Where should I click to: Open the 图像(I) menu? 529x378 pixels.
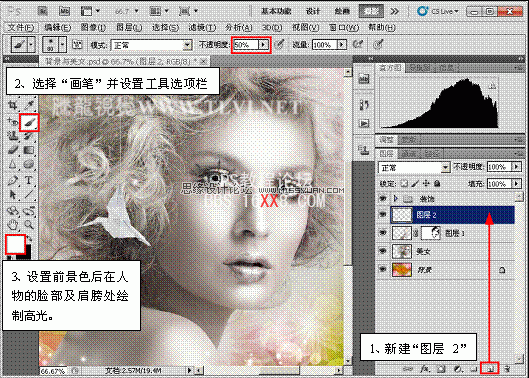(93, 27)
